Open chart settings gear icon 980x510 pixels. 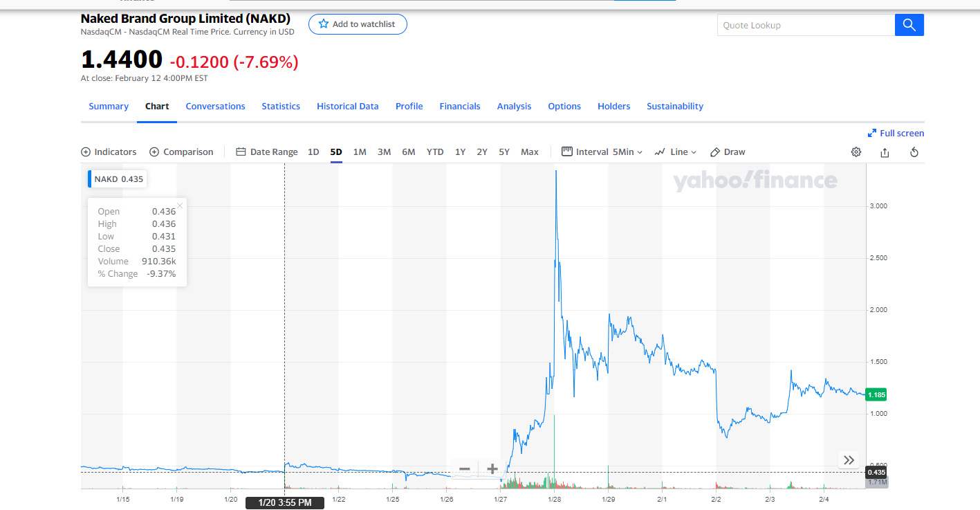[856, 152]
